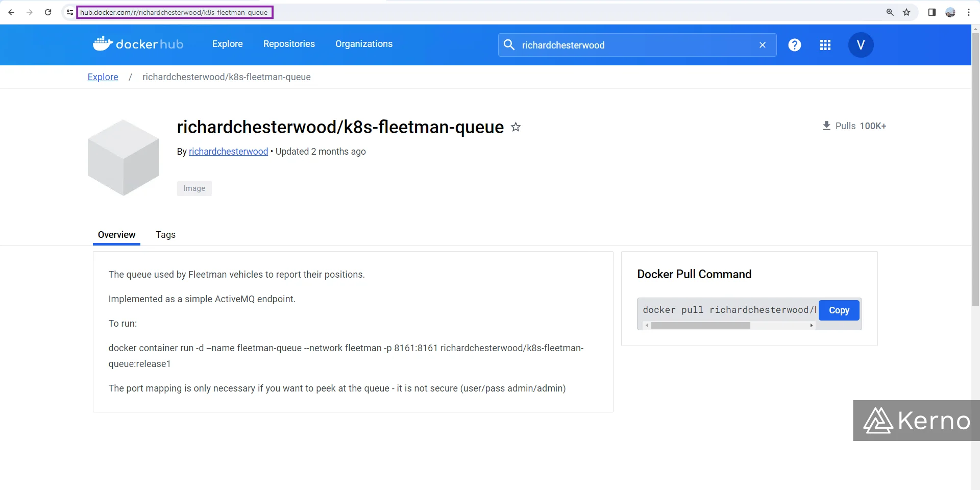Reload the Docker Hub page
The image size is (980, 490).
tap(48, 12)
